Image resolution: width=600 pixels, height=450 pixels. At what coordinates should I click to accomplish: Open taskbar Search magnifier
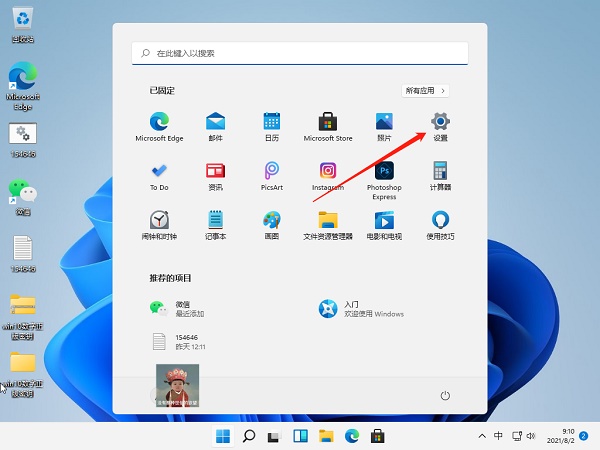(x=249, y=436)
